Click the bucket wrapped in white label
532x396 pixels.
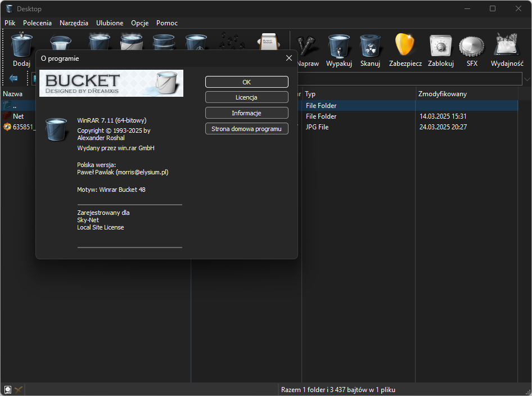point(131,42)
